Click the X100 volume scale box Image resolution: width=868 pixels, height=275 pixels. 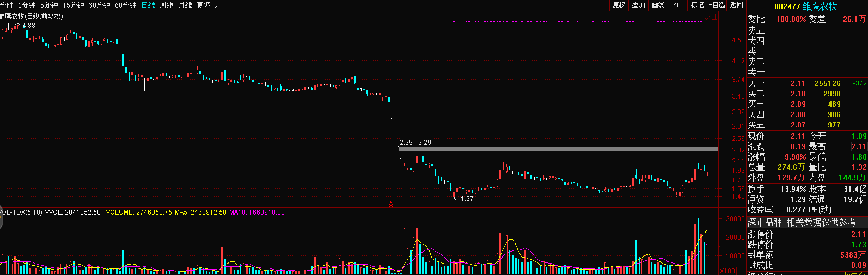pos(728,271)
